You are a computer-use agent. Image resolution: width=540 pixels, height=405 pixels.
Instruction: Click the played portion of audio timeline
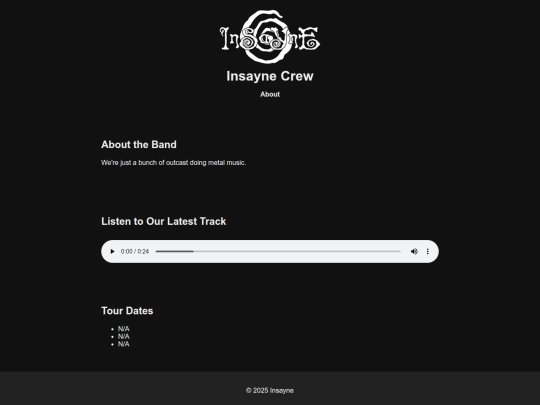click(x=175, y=251)
